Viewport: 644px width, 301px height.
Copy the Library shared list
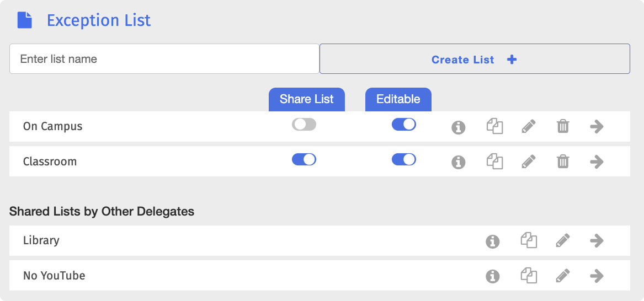click(529, 240)
